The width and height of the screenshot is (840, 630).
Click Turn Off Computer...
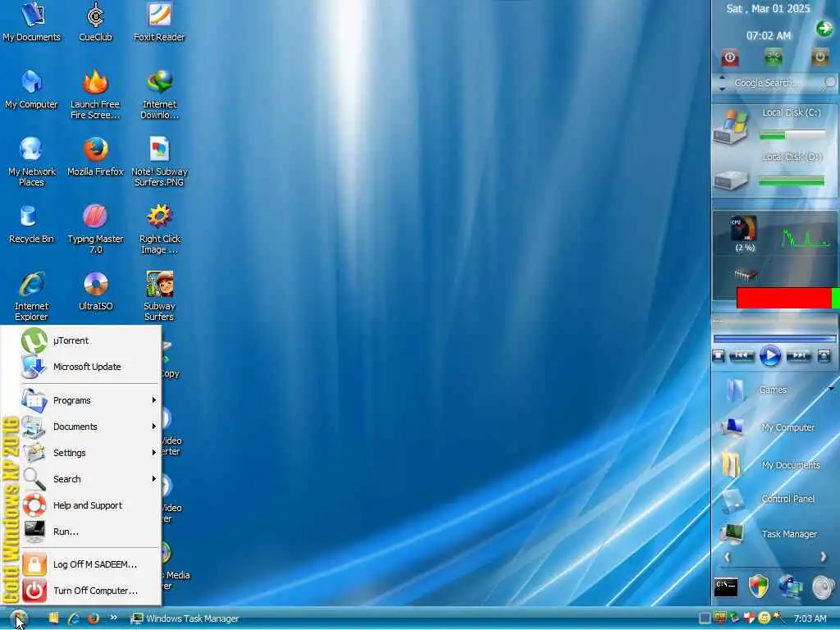[x=90, y=591]
